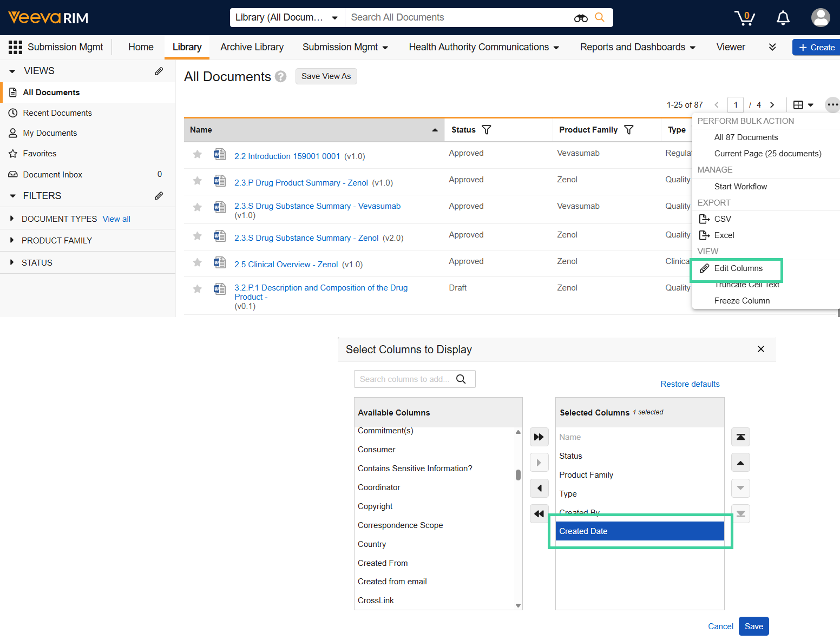The height and width of the screenshot is (640, 840).
Task: Click the Create button
Action: (816, 48)
